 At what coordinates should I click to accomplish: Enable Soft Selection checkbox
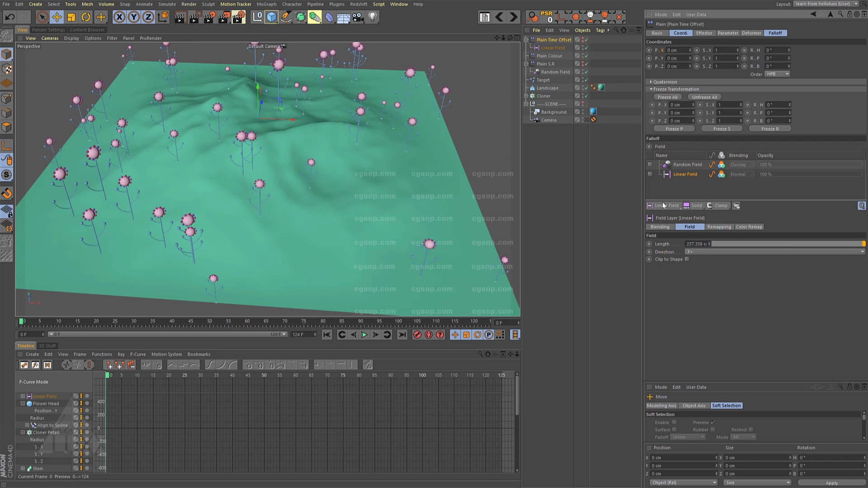coord(674,422)
